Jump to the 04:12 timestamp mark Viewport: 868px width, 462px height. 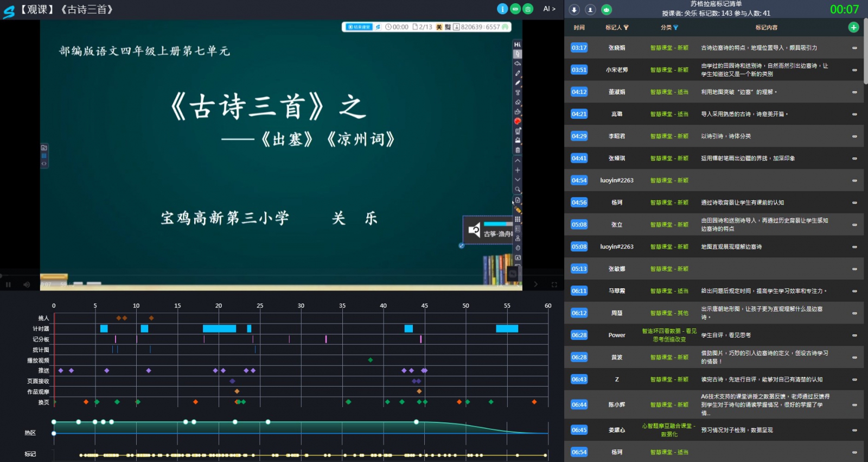(579, 92)
